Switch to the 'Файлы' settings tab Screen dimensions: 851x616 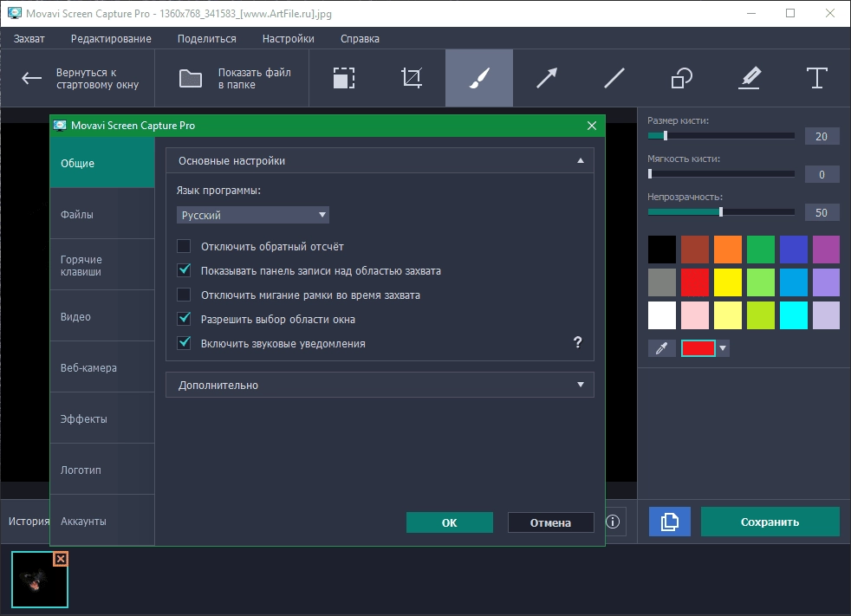click(102, 214)
